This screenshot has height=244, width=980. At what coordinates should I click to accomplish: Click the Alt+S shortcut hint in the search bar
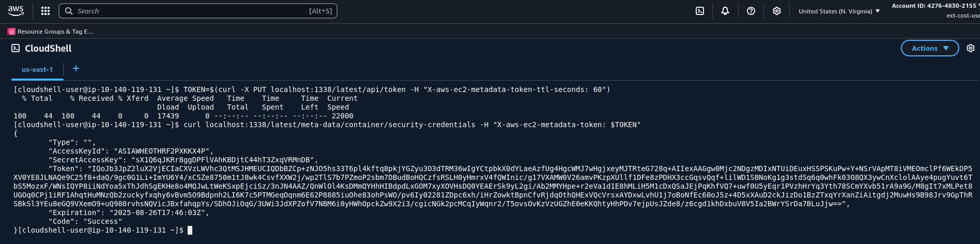point(320,11)
